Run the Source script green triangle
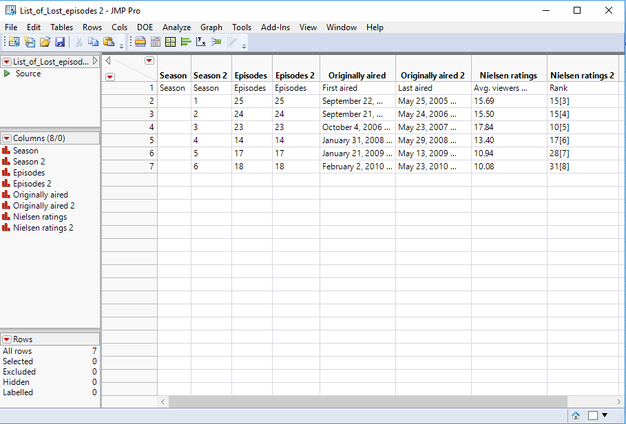 click(x=7, y=73)
